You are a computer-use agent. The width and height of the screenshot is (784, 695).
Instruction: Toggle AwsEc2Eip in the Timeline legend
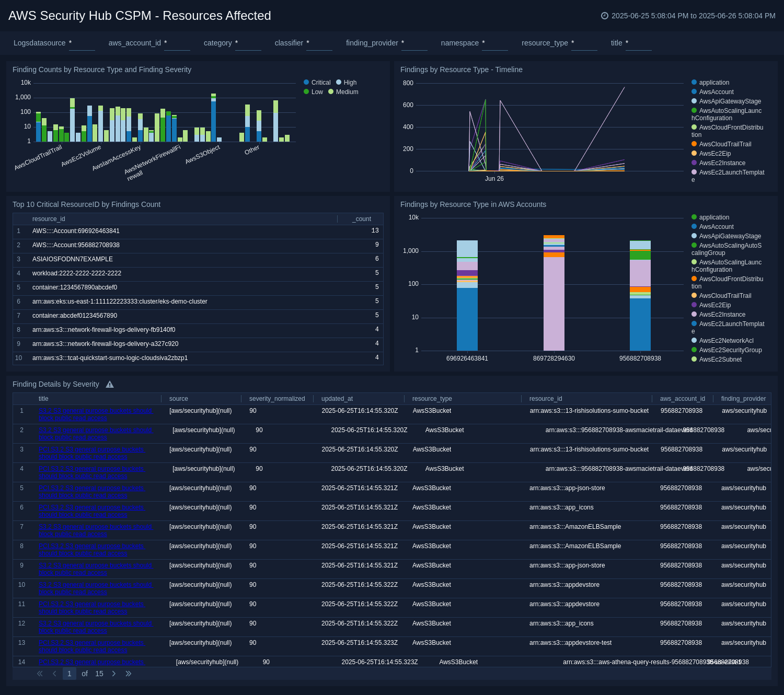click(711, 154)
